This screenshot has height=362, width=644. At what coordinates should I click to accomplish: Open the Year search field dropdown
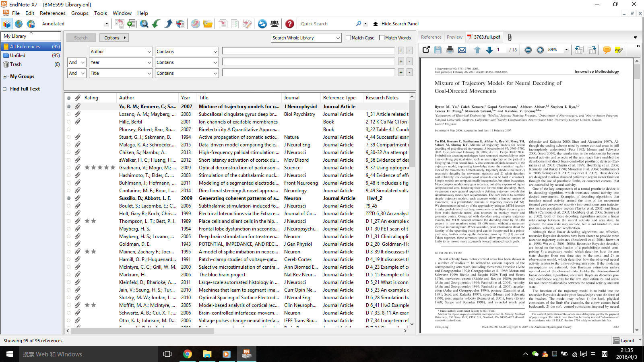pos(149,62)
